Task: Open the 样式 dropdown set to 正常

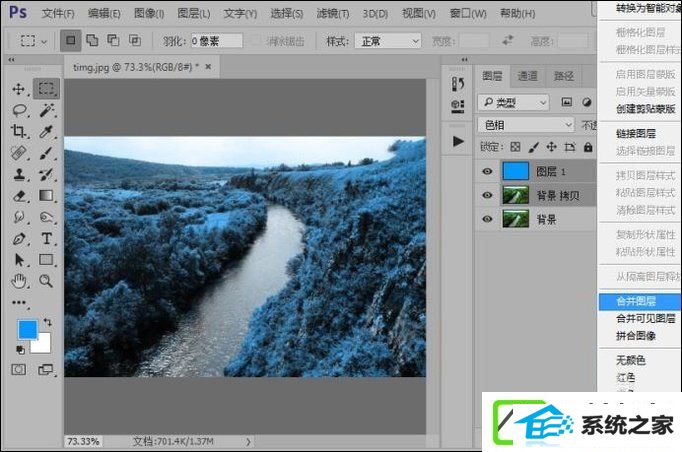Action: coord(388,41)
